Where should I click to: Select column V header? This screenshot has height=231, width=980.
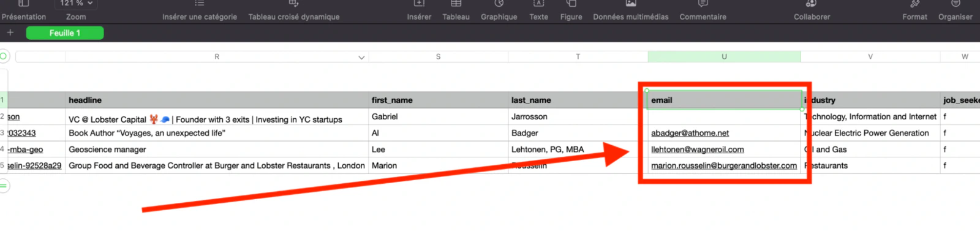pyautogui.click(x=870, y=56)
